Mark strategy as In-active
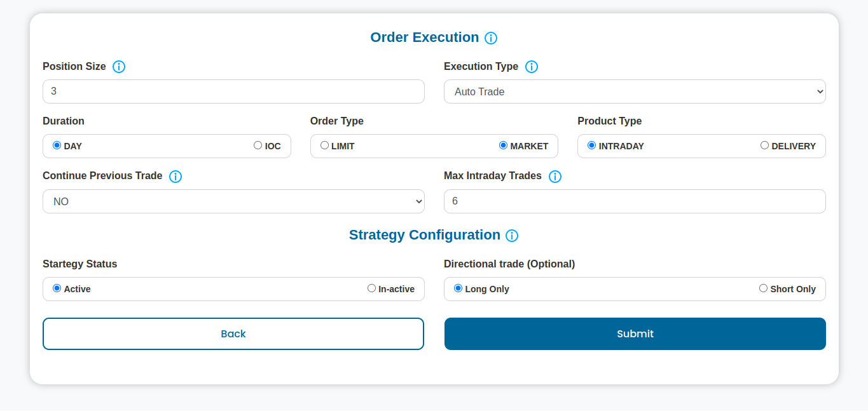Screen dimensions: 868x411 [x=371, y=288]
